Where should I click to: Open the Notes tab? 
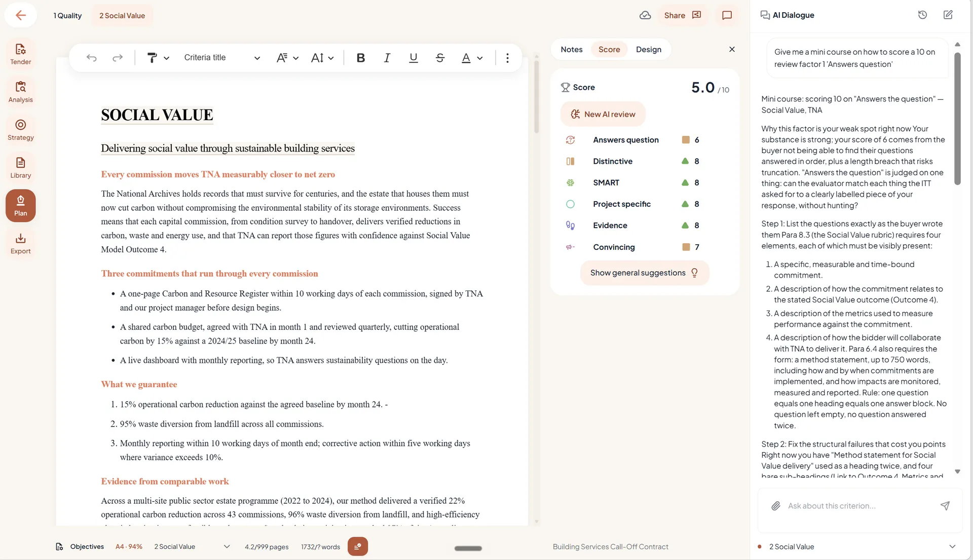click(571, 49)
